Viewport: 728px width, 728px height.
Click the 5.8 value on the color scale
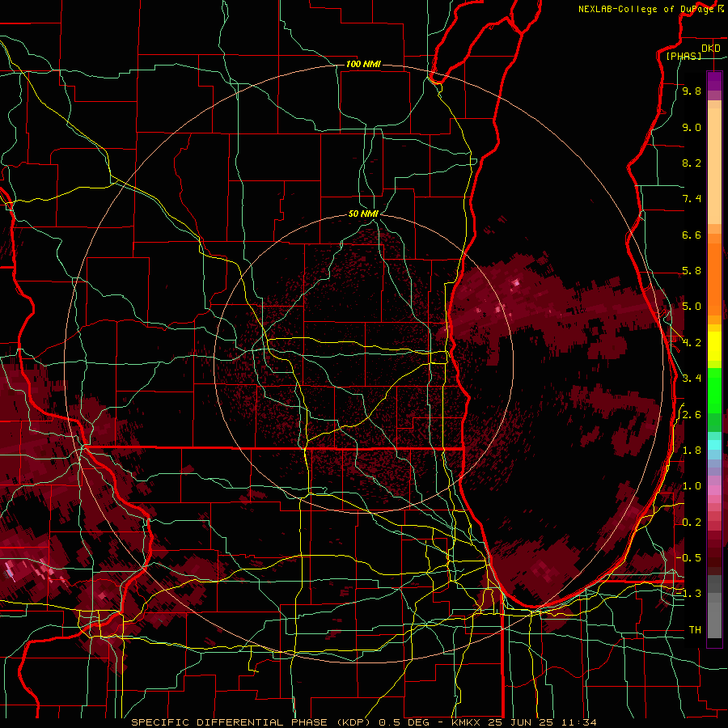coord(692,271)
